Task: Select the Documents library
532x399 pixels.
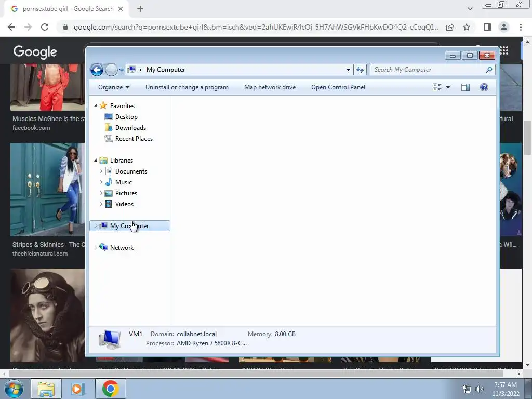Action: [x=131, y=171]
